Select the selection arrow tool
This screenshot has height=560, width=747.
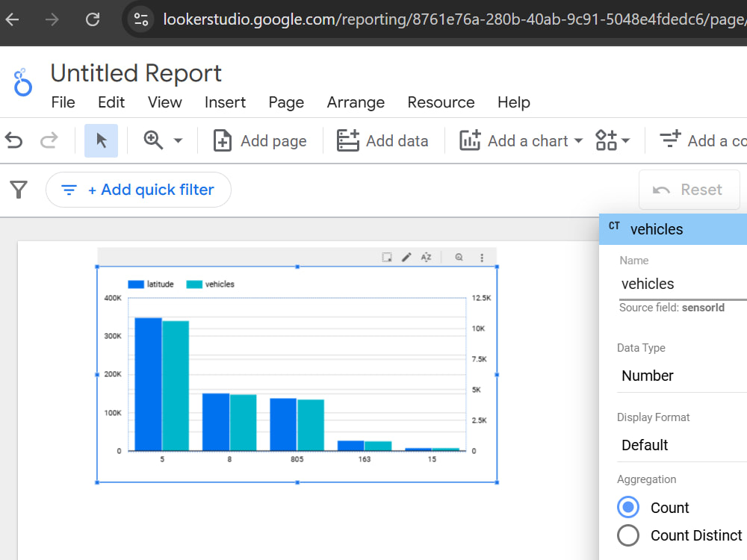point(101,140)
